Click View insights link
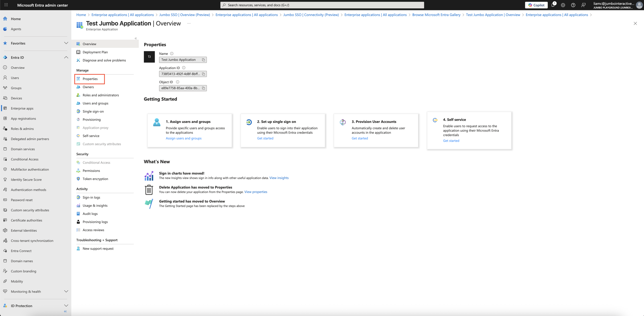Screen dimensions: 644x316 279,178
